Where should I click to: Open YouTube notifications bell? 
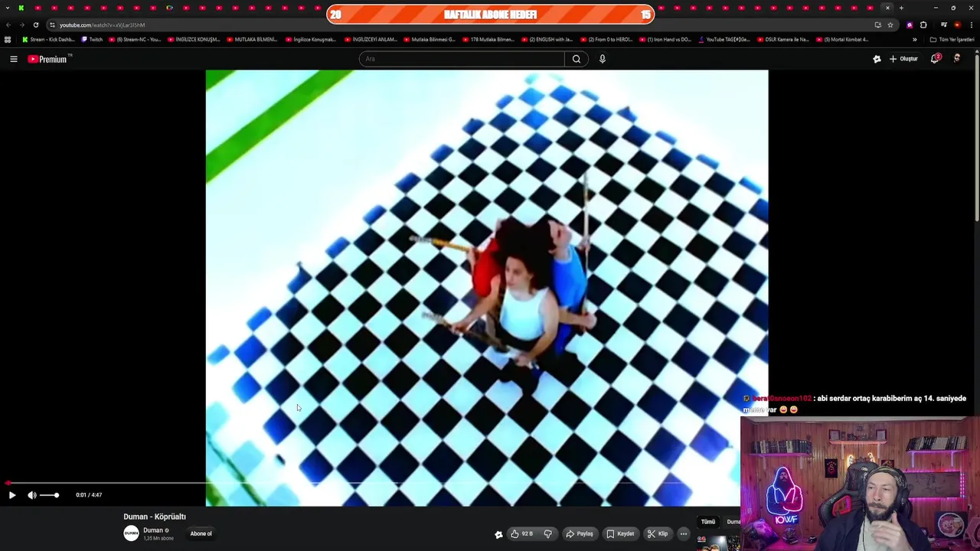click(935, 59)
